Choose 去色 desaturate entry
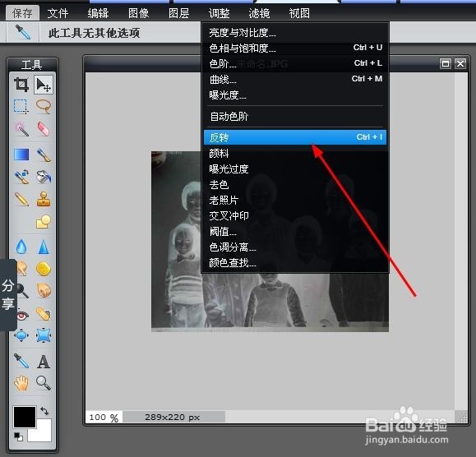Screen dimensions: 476x457 pos(295,184)
